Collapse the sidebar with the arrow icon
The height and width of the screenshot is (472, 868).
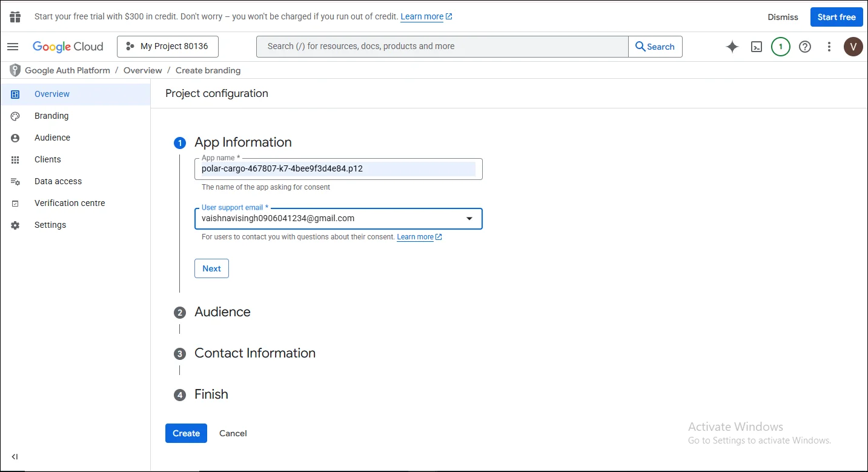coord(15,457)
